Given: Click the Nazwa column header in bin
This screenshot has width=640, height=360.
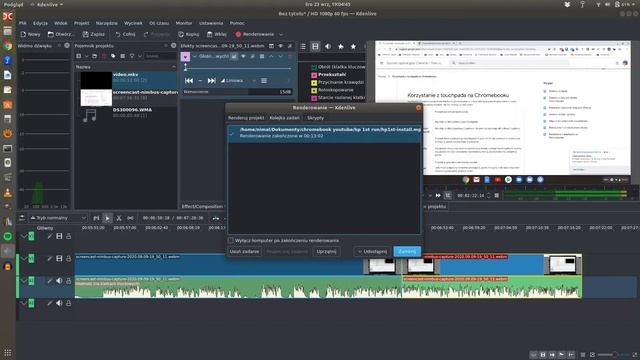Looking at the screenshot, I should coord(126,67).
